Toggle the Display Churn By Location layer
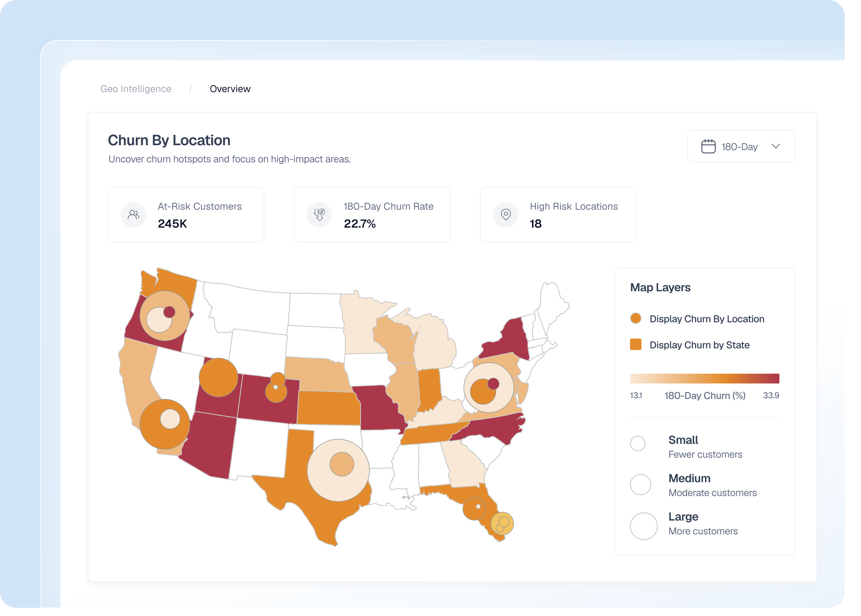This screenshot has height=616, width=861. [x=697, y=319]
